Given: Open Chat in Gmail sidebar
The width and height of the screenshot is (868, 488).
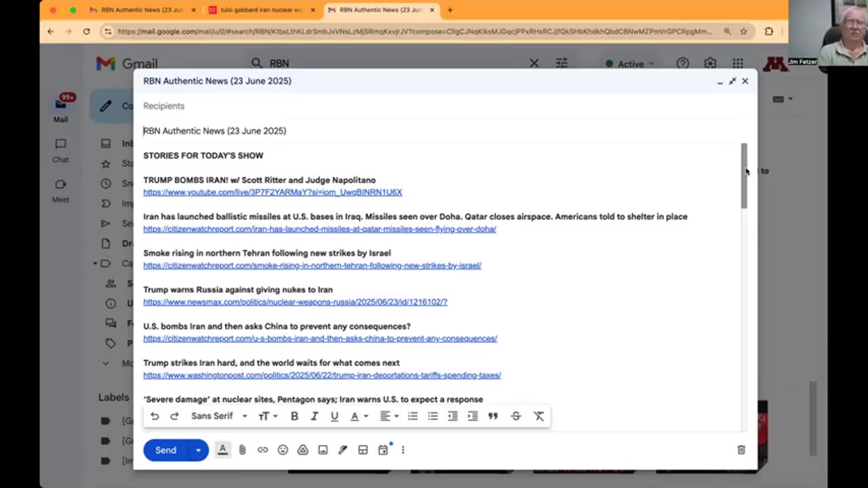Looking at the screenshot, I should 60,150.
